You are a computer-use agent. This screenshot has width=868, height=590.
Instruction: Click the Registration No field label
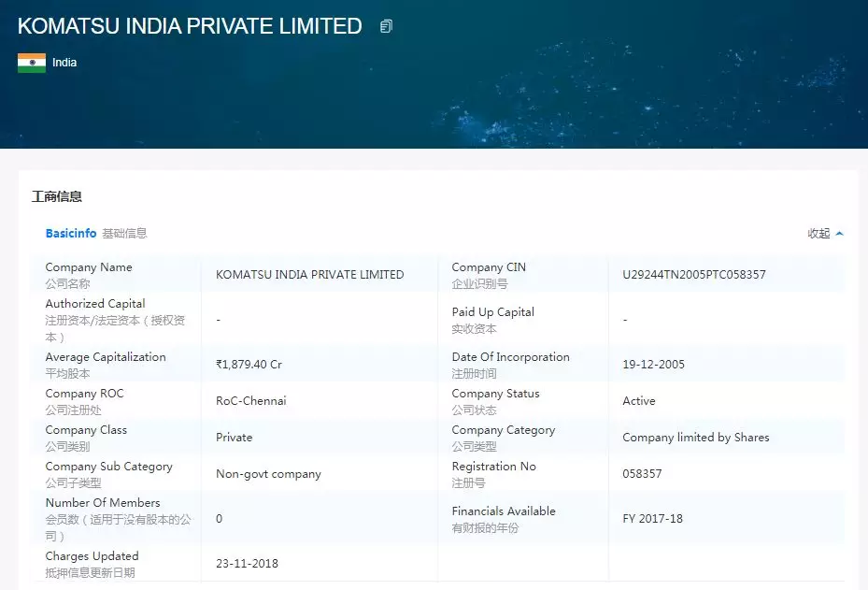(493, 467)
